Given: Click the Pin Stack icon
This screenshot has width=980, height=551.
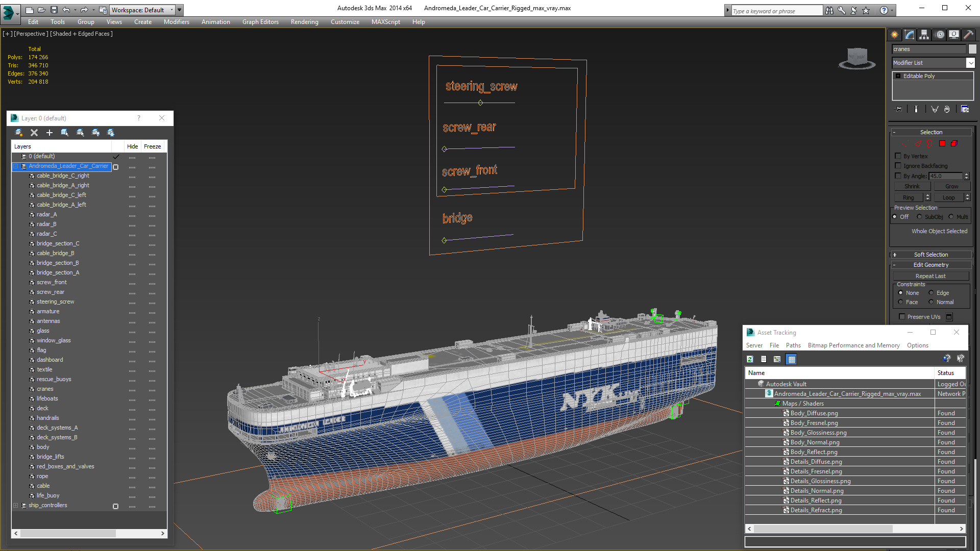Looking at the screenshot, I should (899, 109).
